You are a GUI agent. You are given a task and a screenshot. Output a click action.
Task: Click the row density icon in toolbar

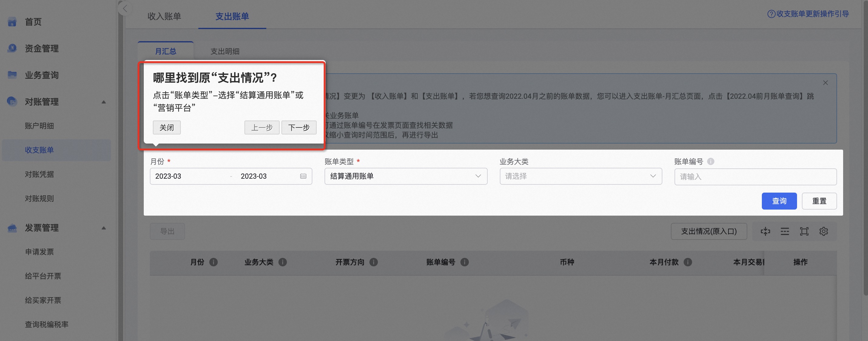tap(785, 231)
